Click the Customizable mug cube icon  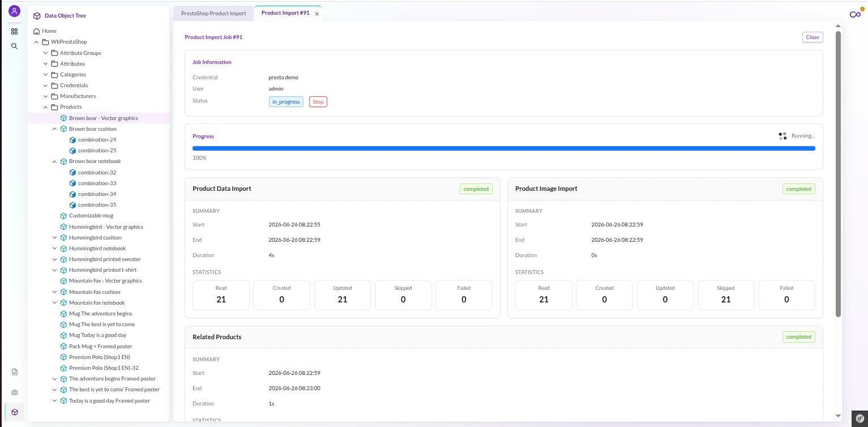coord(64,216)
